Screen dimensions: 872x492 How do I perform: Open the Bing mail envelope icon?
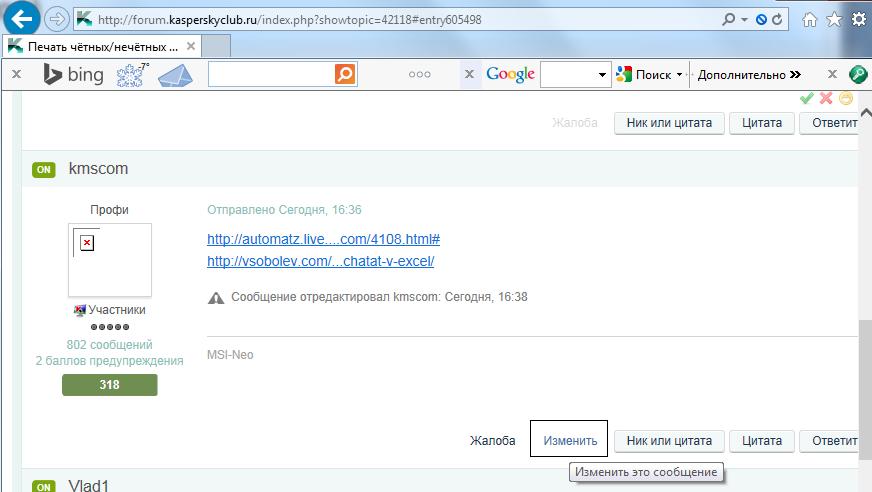[175, 76]
